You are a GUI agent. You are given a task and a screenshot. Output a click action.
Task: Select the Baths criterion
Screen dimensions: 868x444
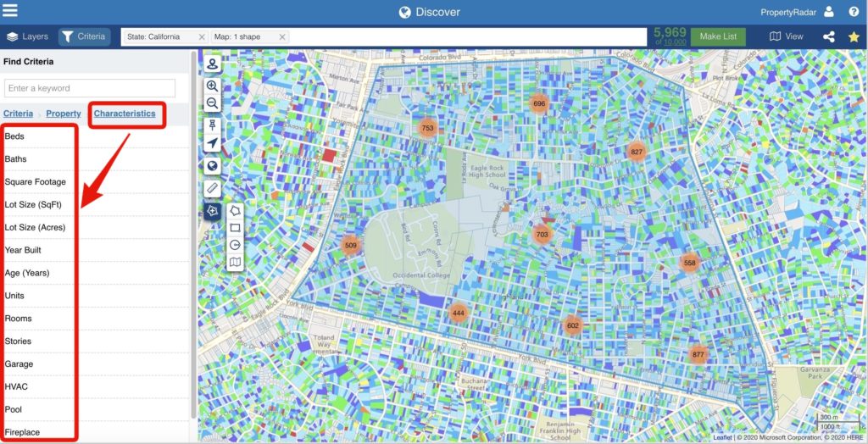[x=95, y=159]
